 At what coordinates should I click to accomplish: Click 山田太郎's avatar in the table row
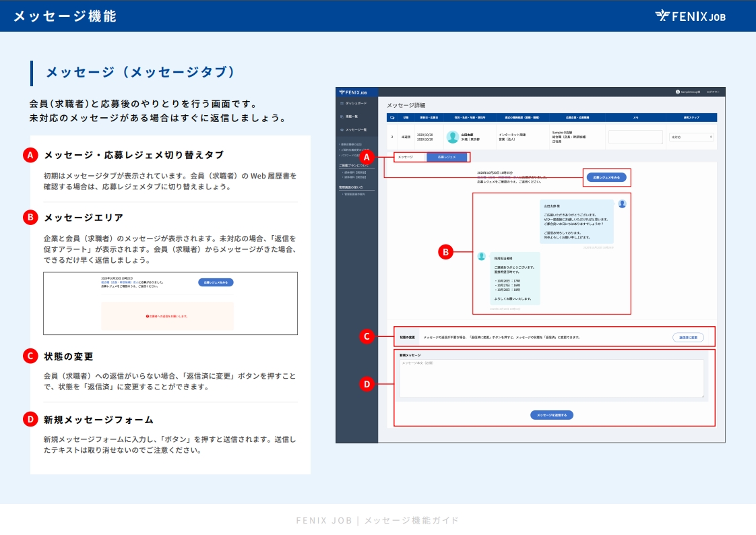(453, 137)
